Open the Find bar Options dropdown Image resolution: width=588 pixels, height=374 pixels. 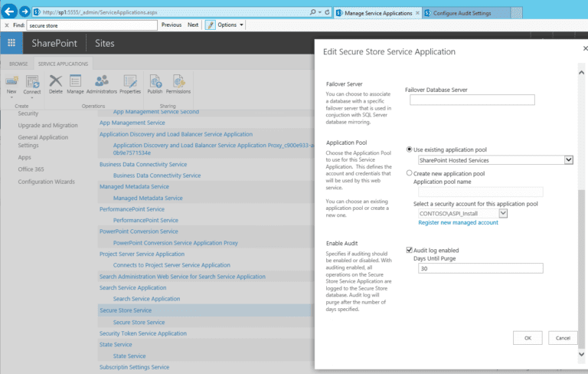[x=226, y=25]
